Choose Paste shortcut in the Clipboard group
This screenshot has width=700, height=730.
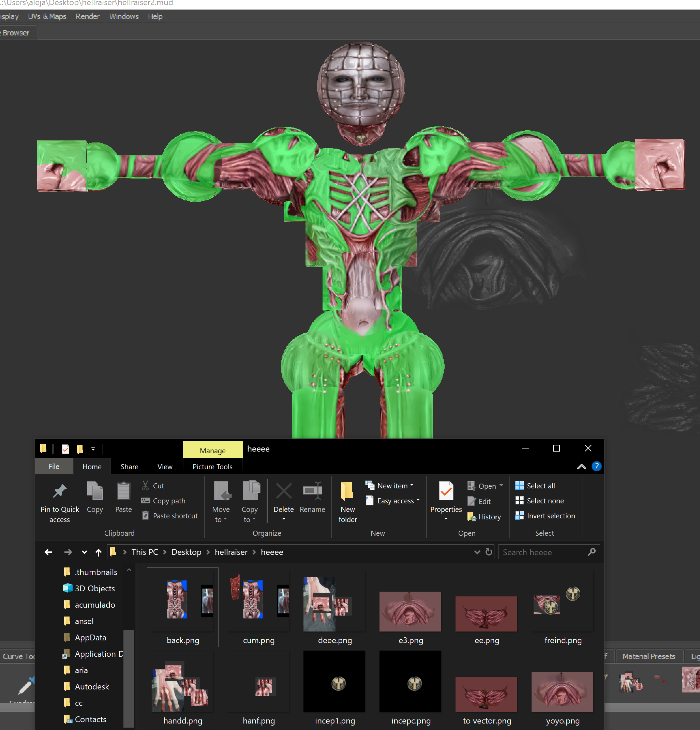coord(169,516)
